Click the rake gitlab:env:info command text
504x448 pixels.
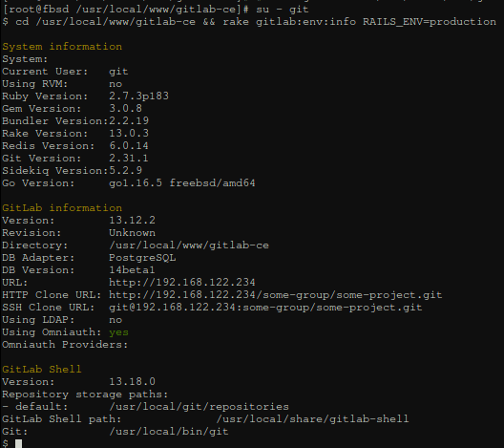tap(305, 22)
